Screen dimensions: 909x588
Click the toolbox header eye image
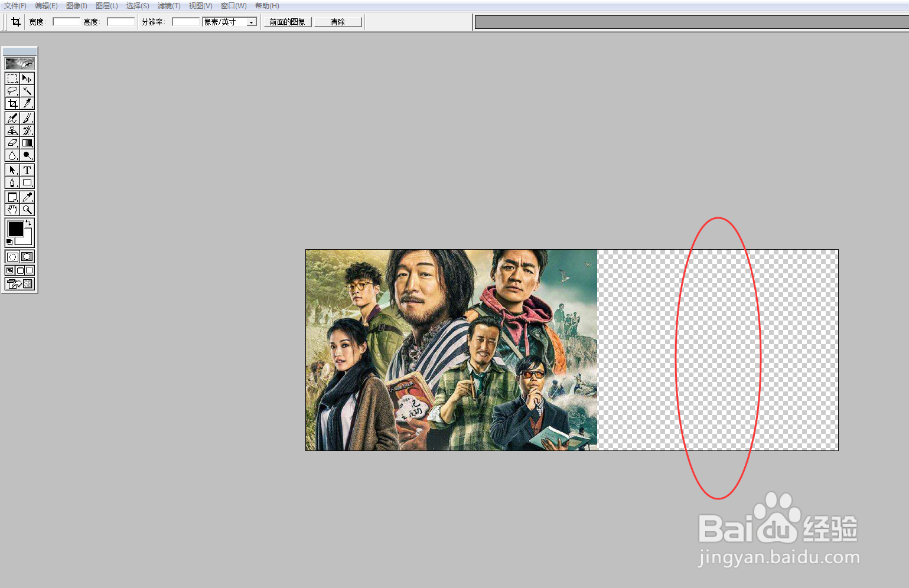click(19, 63)
